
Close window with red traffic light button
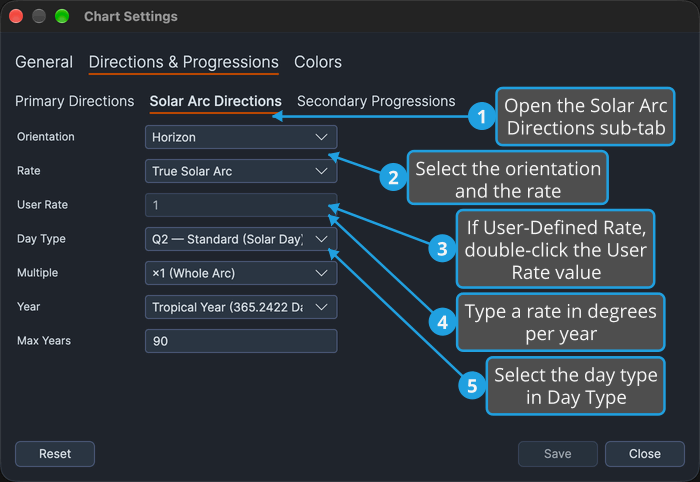(16, 16)
